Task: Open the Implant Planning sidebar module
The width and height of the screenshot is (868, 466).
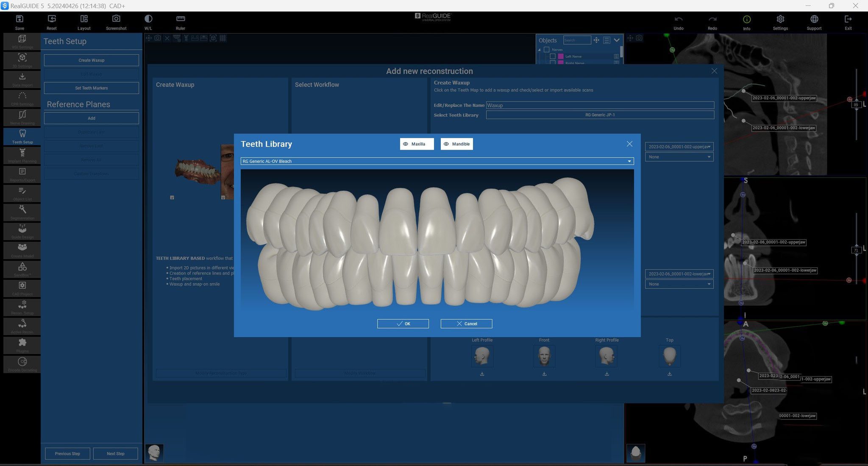Action: click(x=22, y=155)
